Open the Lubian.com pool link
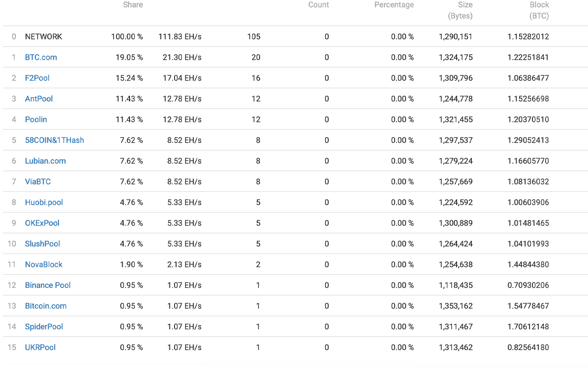 pyautogui.click(x=45, y=161)
